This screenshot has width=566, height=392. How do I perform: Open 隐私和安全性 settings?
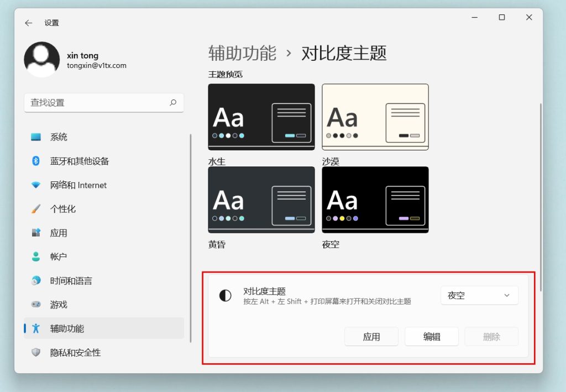pyautogui.click(x=104, y=352)
